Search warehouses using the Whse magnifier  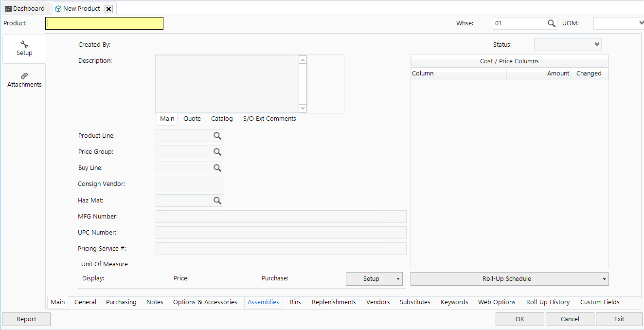point(551,23)
